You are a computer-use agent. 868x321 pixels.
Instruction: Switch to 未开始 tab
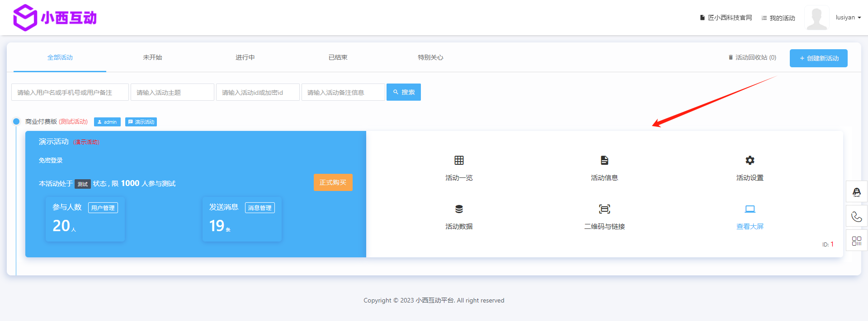(152, 57)
